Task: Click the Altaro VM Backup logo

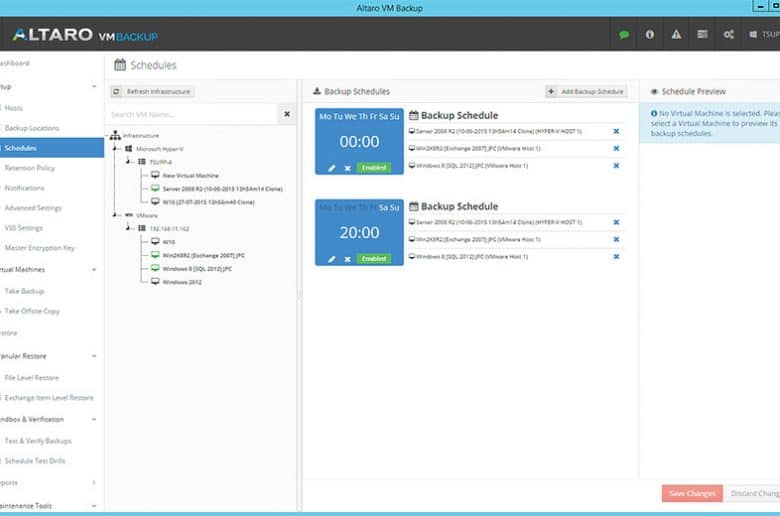Action: pyautogui.click(x=85, y=35)
